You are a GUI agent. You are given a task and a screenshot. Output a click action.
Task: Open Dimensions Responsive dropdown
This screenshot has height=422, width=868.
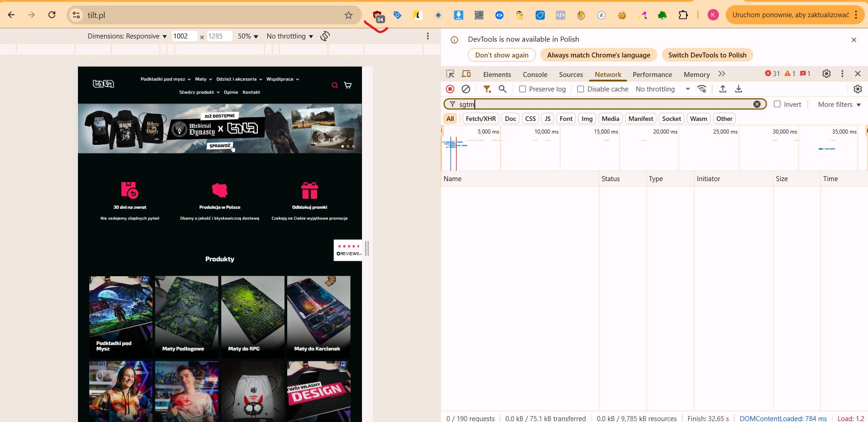pos(127,36)
